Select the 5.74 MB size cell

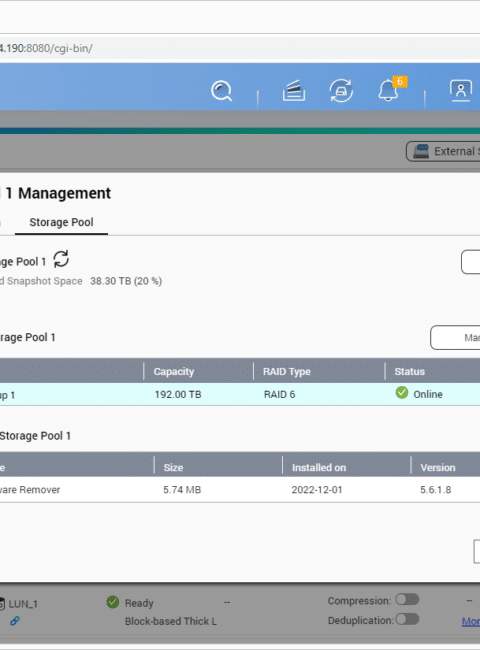coord(182,490)
